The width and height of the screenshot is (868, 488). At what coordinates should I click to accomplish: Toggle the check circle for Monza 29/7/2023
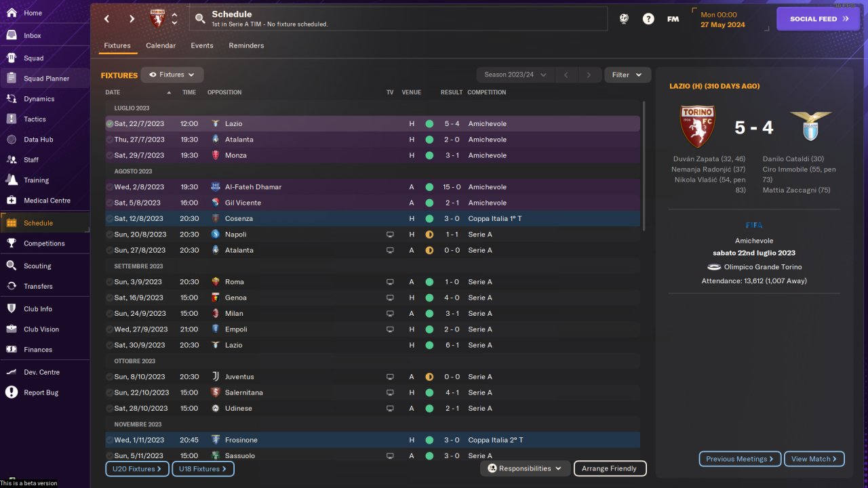point(109,155)
